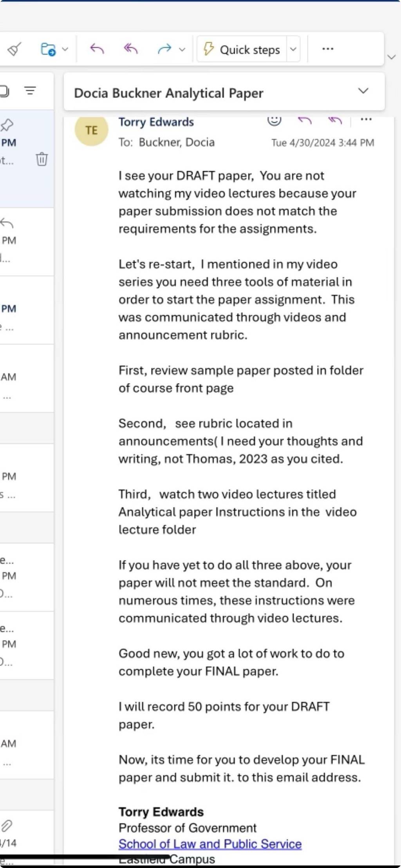Expand the ribbon chevron at far right
The height and width of the screenshot is (868, 401).
[391, 57]
